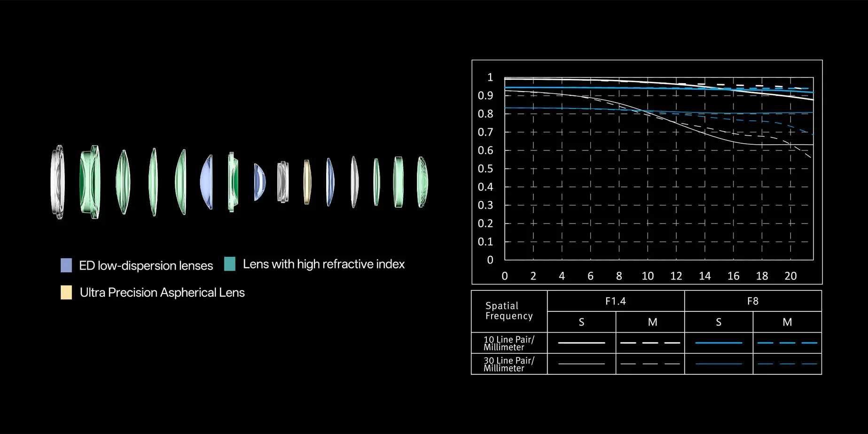Click the leftmost clear front lens element
The height and width of the screenshot is (434, 868).
coord(57,182)
